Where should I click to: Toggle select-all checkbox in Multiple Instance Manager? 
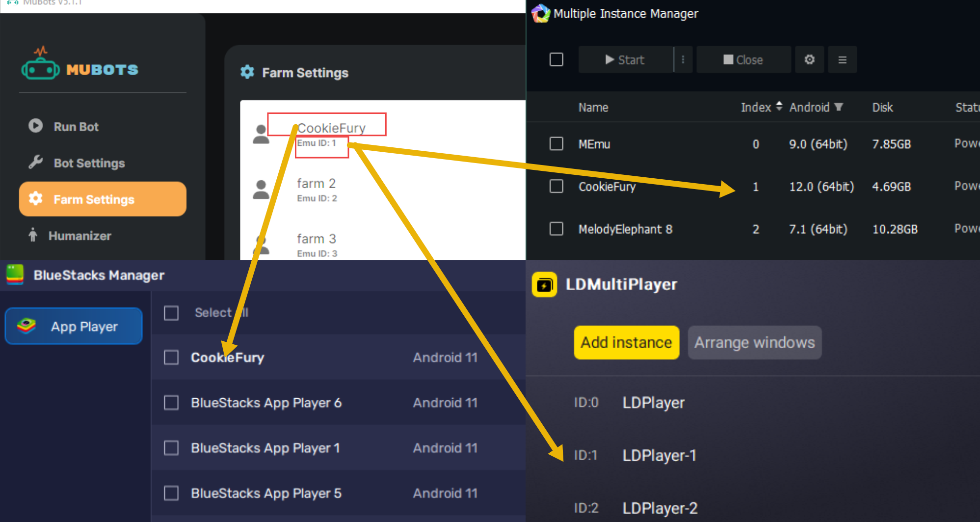tap(556, 59)
